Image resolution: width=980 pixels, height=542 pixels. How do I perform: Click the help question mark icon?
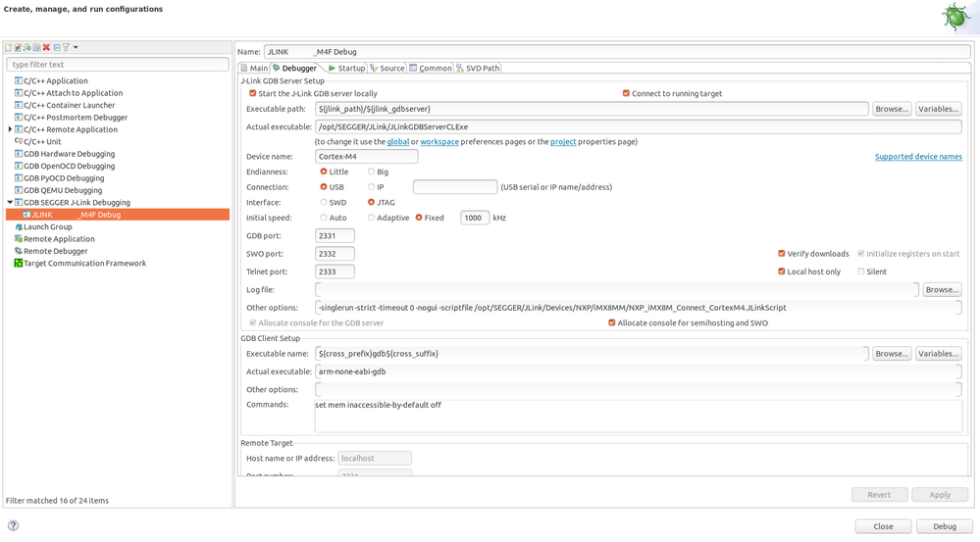pyautogui.click(x=13, y=525)
